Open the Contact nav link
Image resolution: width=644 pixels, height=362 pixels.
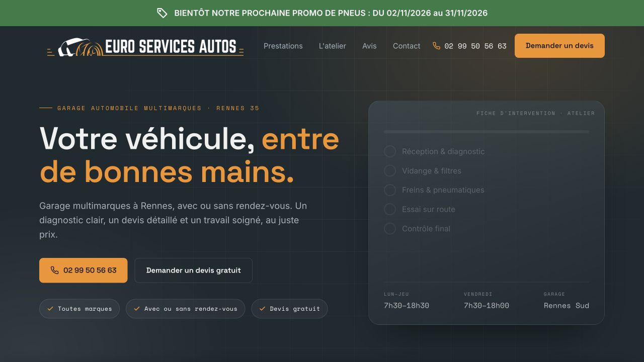(407, 46)
